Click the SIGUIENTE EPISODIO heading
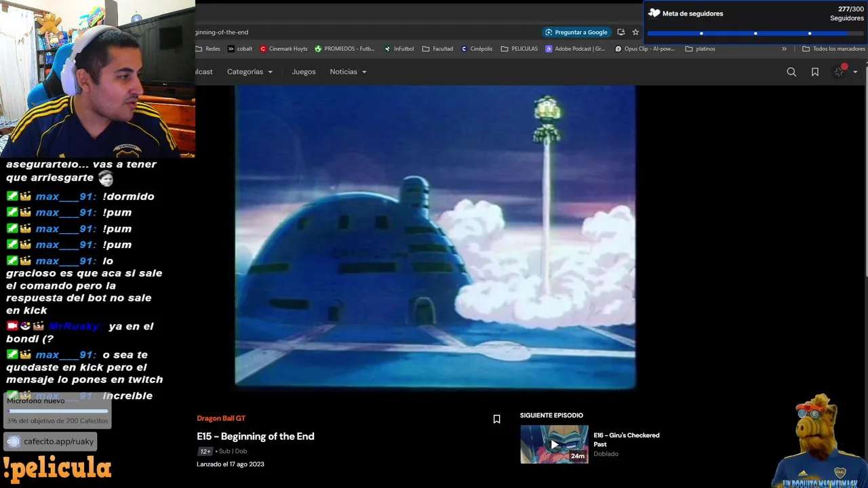 coord(551,415)
